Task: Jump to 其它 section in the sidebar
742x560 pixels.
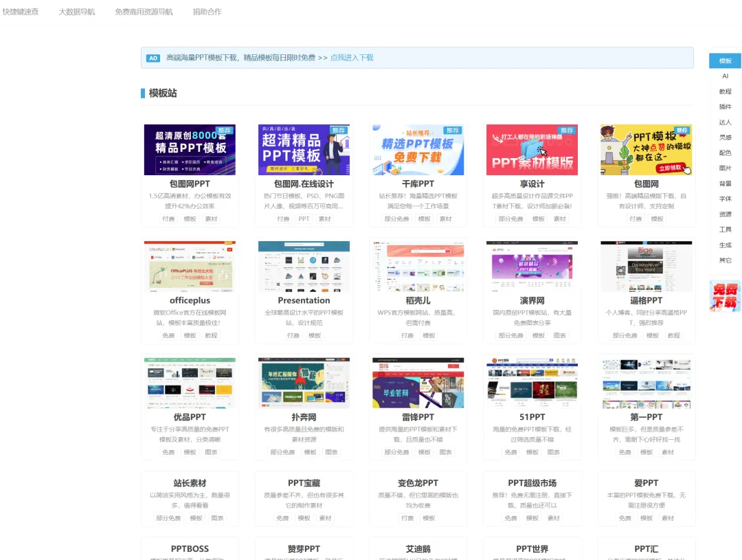Action: (725, 260)
